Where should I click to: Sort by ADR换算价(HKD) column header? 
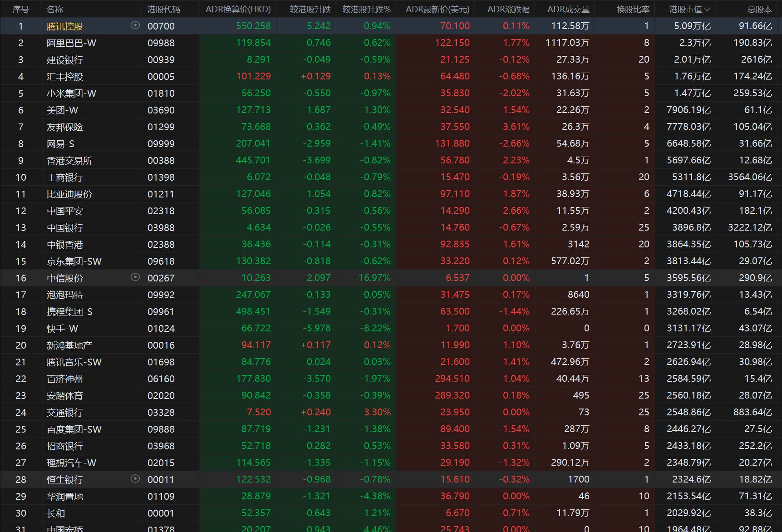(238, 9)
